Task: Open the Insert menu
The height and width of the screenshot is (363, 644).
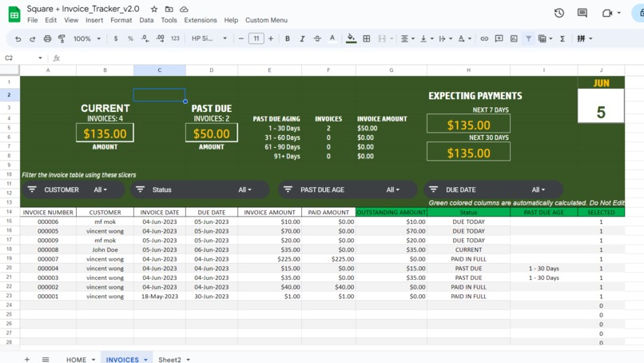Action: coord(94,20)
